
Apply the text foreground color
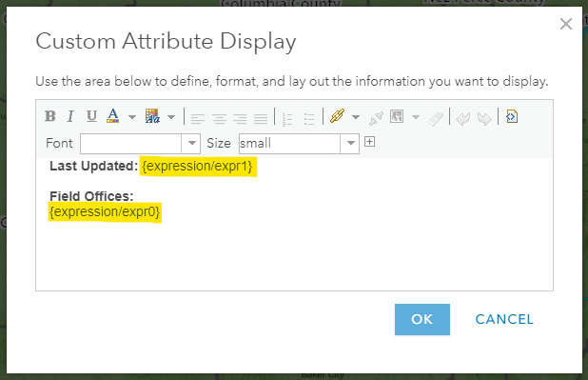coord(113,116)
